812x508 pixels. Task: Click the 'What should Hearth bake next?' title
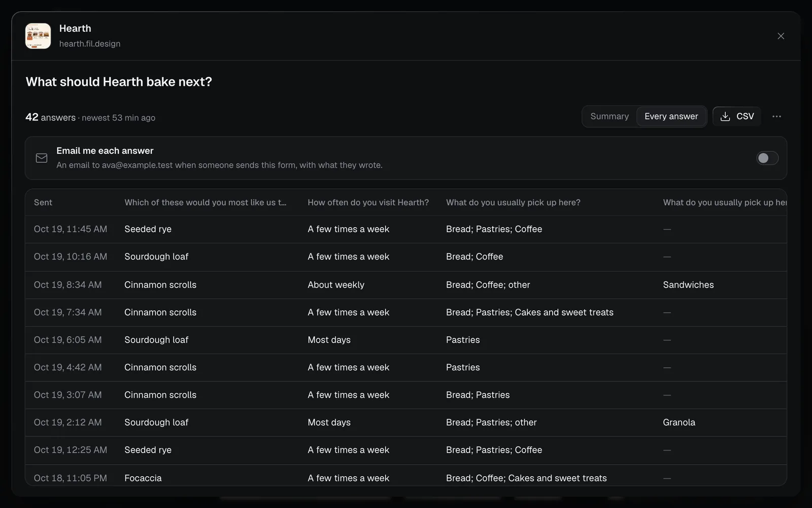tap(119, 82)
